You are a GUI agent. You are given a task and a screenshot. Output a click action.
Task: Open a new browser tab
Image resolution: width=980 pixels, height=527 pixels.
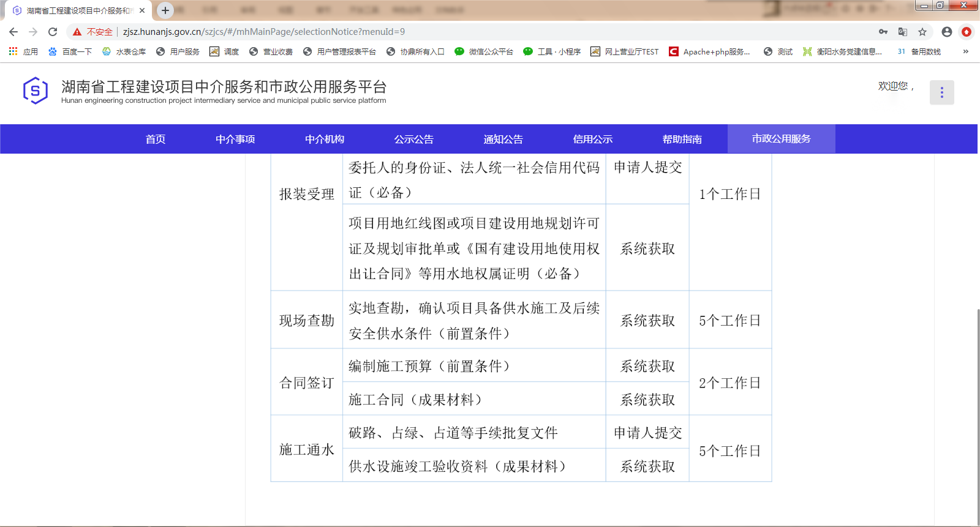(x=165, y=10)
